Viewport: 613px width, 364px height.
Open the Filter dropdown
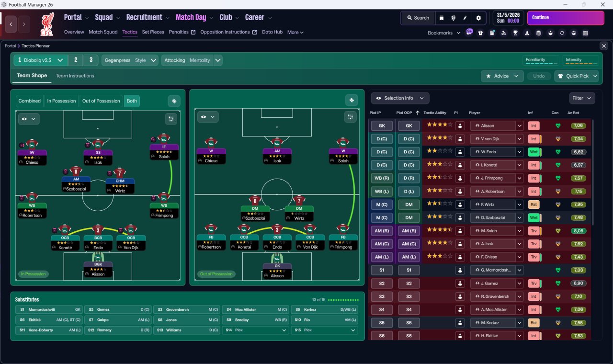coord(582,98)
